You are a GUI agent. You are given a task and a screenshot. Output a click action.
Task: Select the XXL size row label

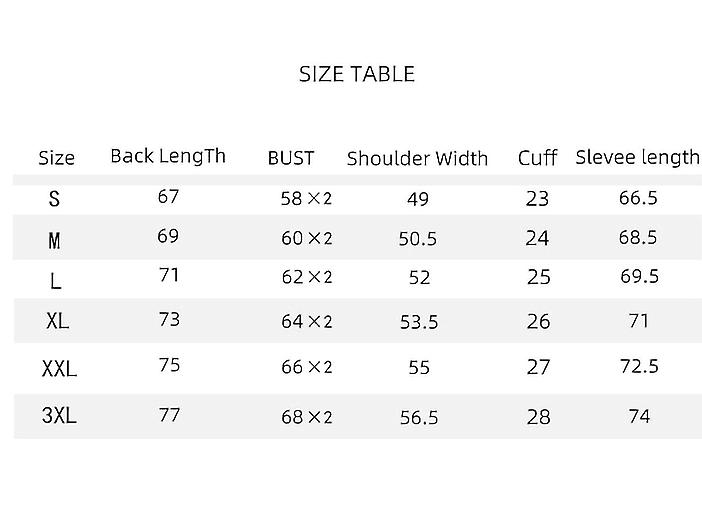pyautogui.click(x=59, y=369)
